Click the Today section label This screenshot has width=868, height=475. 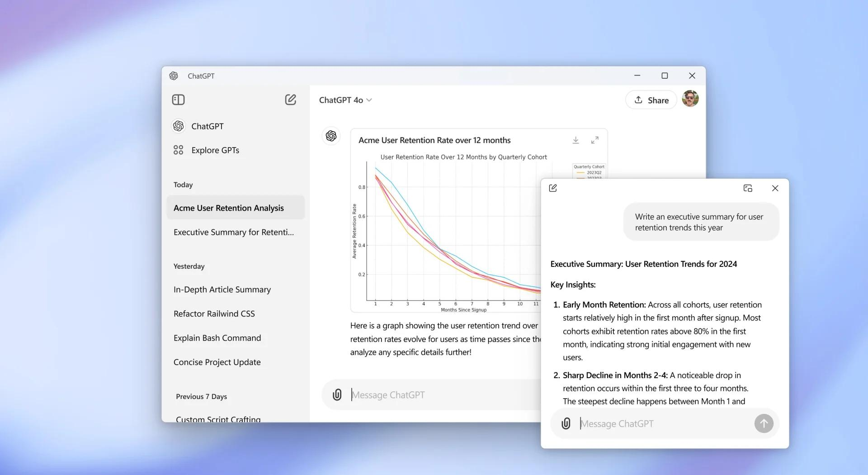[x=183, y=185]
